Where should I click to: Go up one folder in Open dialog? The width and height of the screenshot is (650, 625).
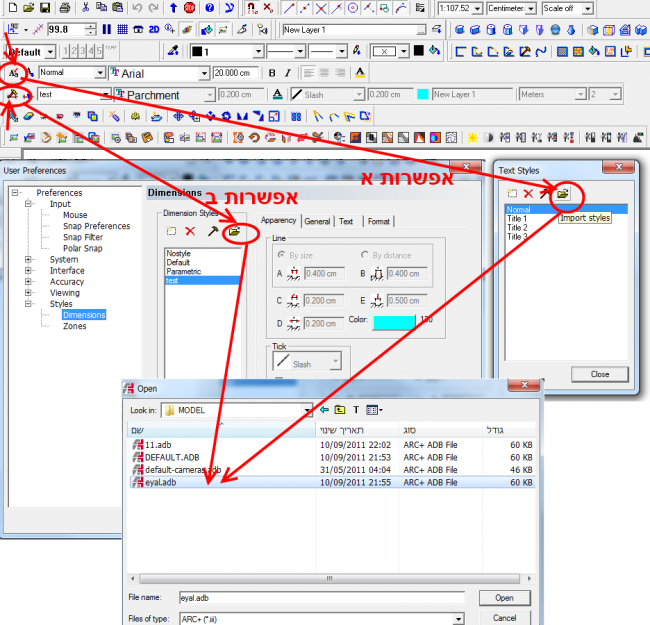(x=340, y=410)
